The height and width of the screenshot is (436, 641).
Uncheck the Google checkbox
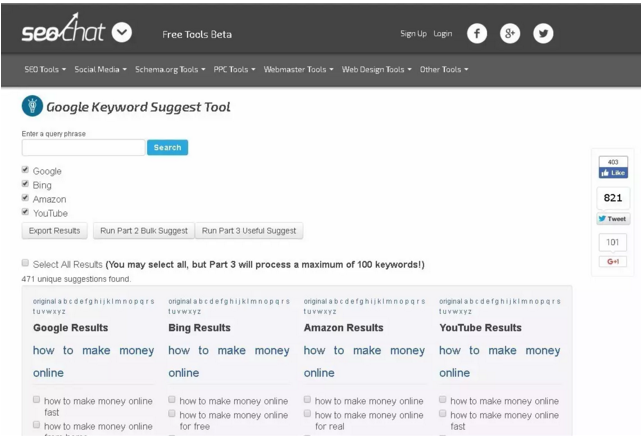click(25, 170)
